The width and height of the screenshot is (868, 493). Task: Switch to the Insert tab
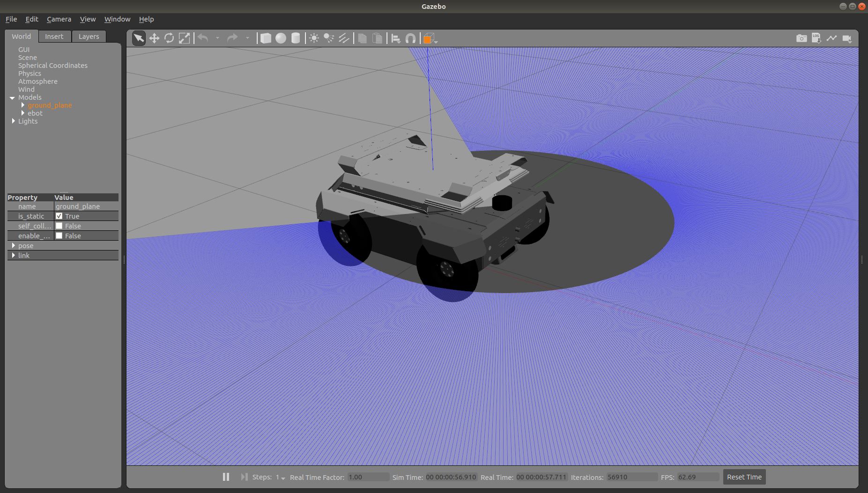(54, 37)
